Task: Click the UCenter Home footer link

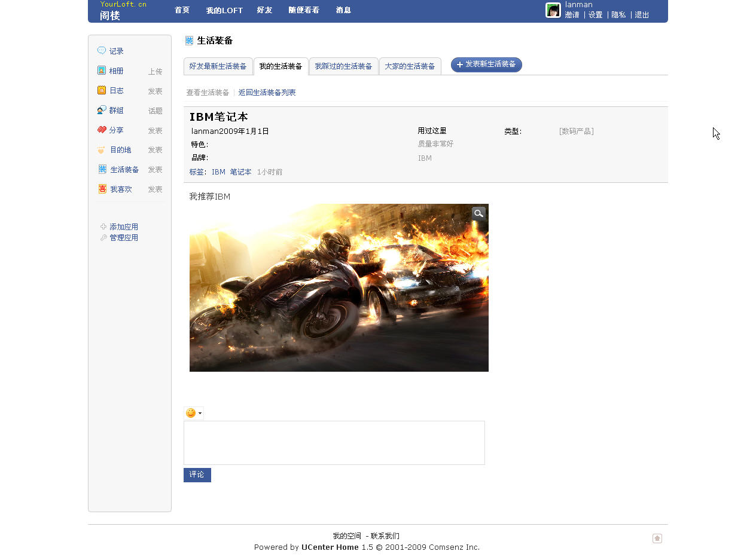Action: pyautogui.click(x=330, y=547)
